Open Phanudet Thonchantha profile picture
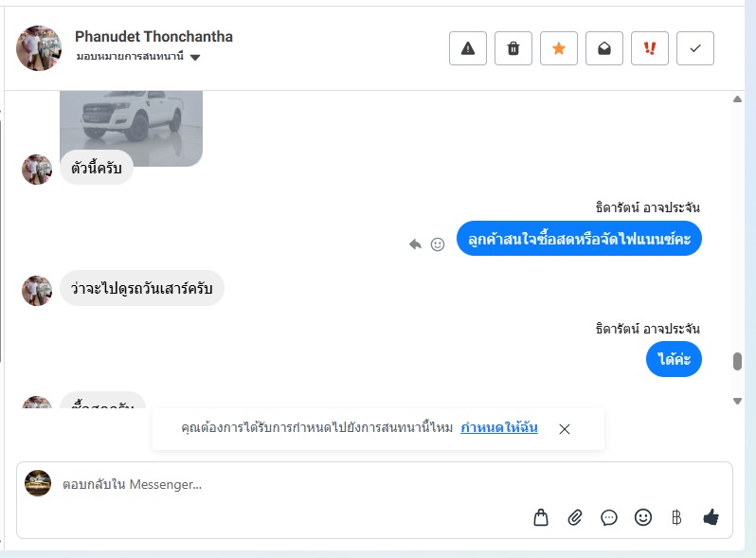 [x=39, y=48]
